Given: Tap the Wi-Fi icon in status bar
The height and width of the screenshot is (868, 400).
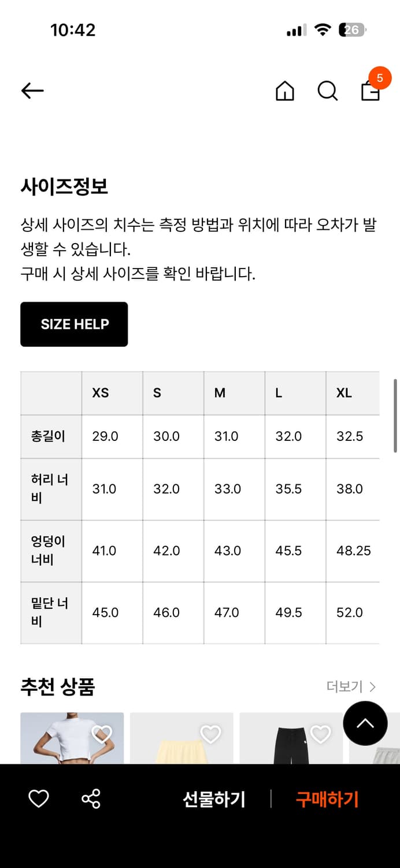Looking at the screenshot, I should pos(321,30).
